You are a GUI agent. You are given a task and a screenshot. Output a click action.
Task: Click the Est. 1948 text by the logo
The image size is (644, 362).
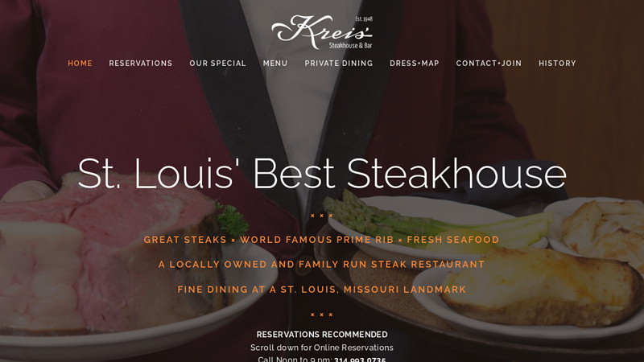[x=364, y=19]
